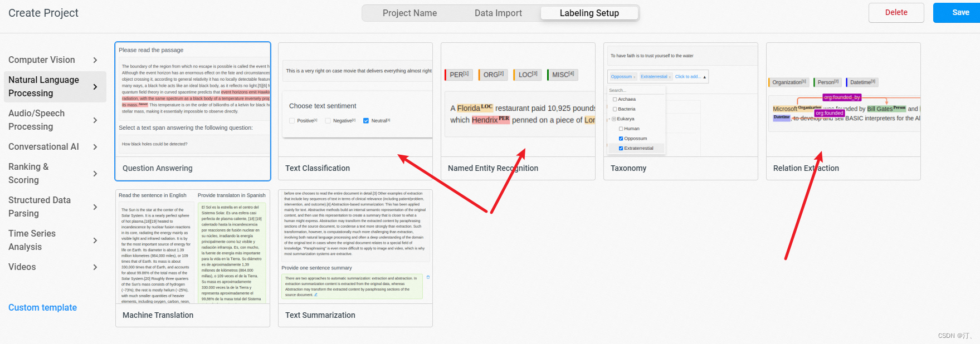Click the Extraterrestial tag in taxonomy selector
Viewport: 980px width, 344px height.
[x=656, y=77]
